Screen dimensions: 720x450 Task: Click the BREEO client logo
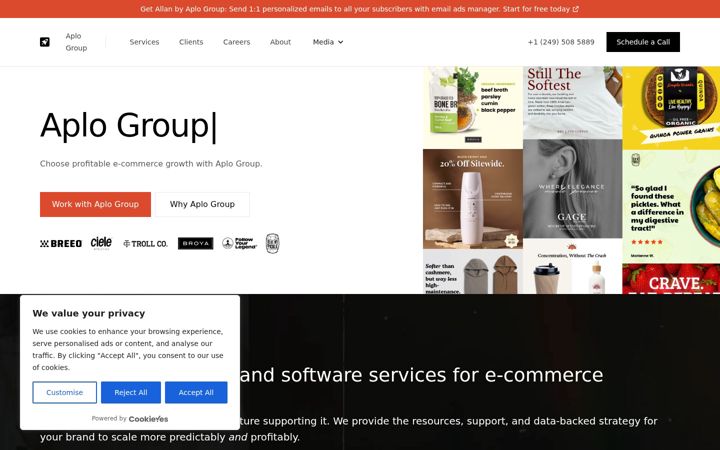pos(61,244)
